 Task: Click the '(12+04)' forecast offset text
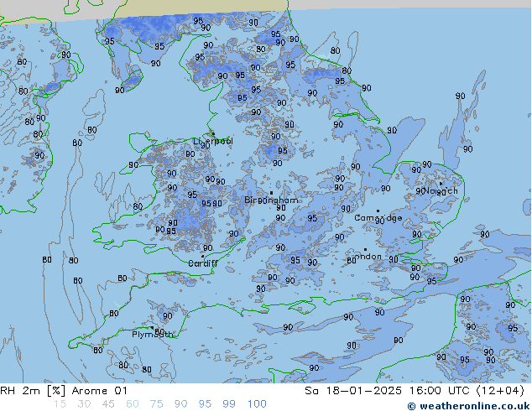tap(500, 391)
